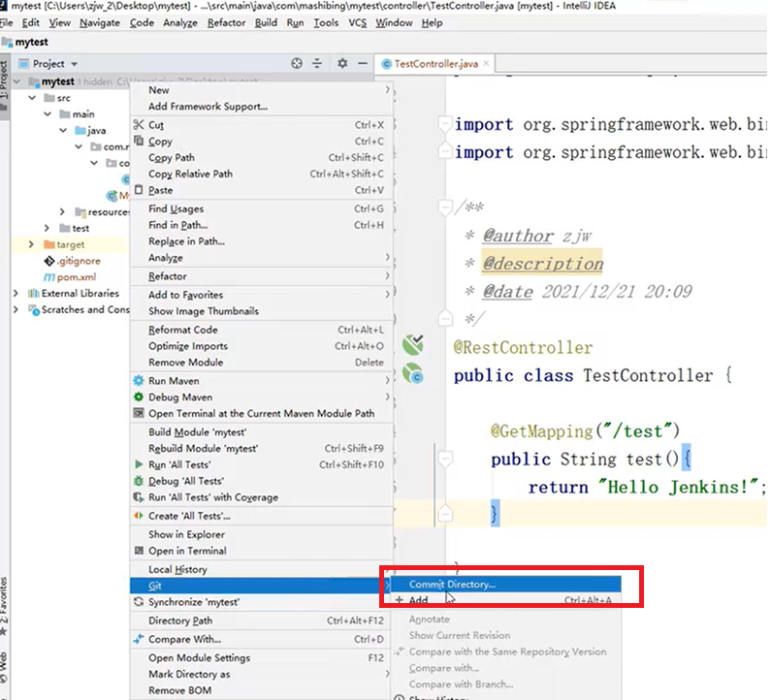
Task: Open the Build menu in menu bar
Action: [x=266, y=22]
